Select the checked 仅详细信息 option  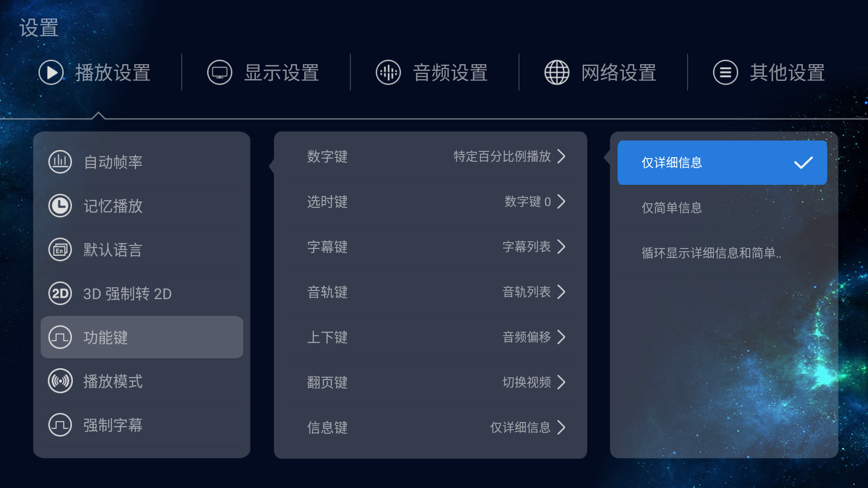coord(722,163)
